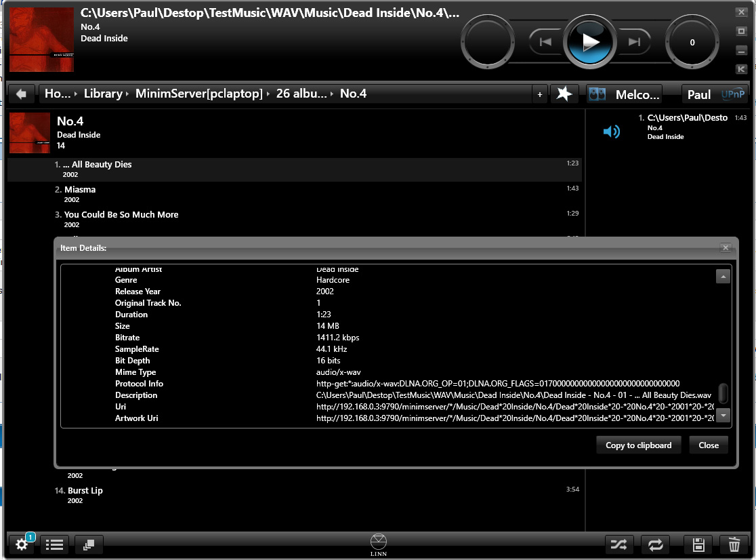Click the stacked windows icon in bottom bar

(x=89, y=544)
